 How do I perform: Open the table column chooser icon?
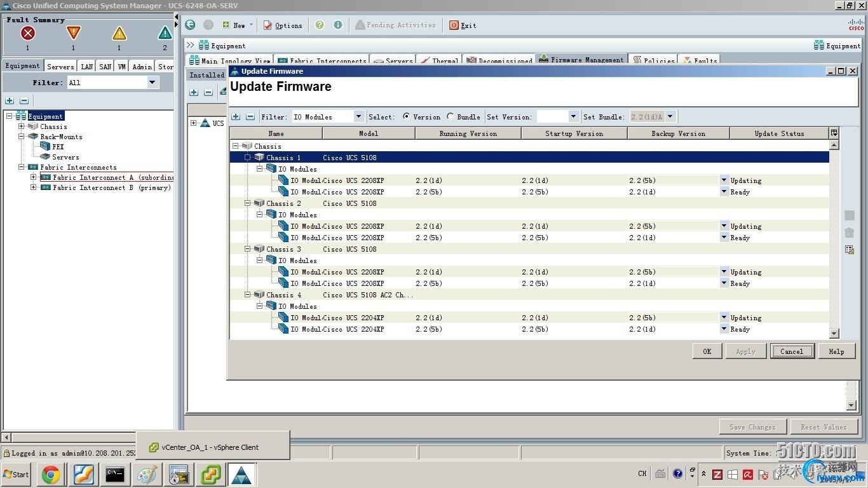[x=834, y=133]
